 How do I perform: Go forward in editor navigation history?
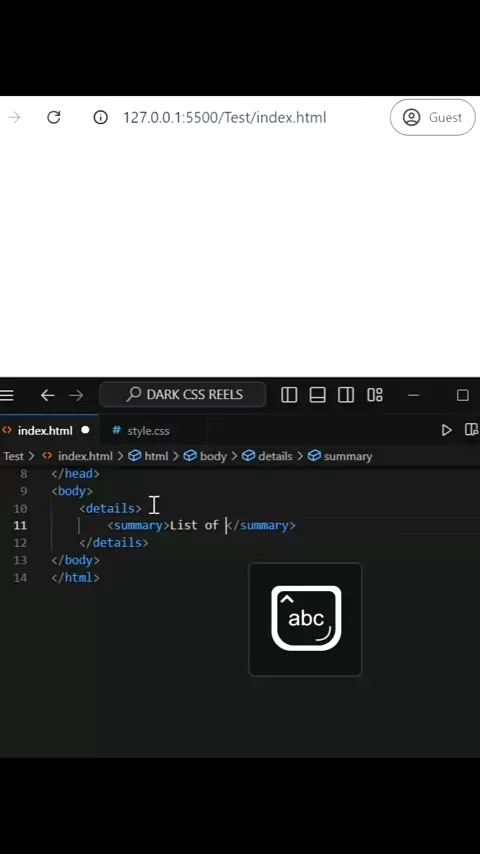76,395
